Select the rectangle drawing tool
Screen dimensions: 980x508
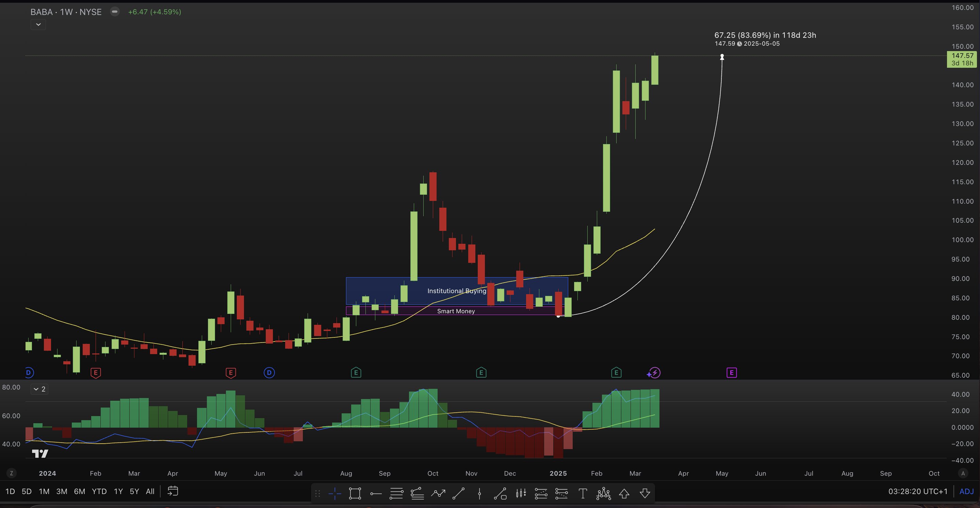355,494
